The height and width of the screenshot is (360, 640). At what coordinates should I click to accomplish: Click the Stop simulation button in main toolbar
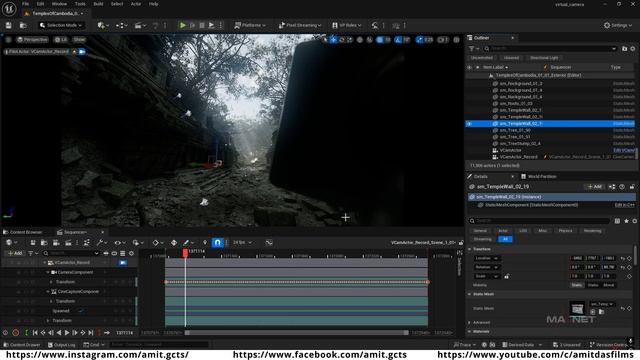[202, 25]
